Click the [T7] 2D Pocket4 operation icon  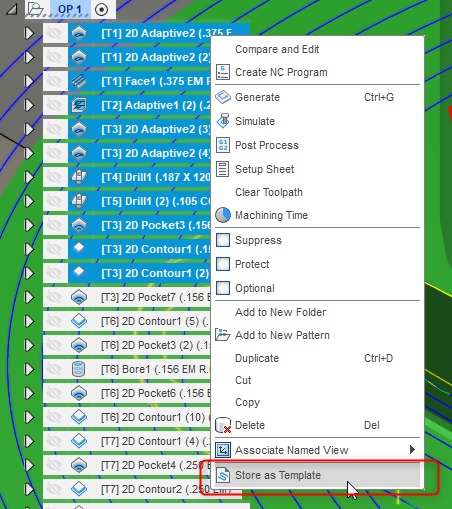[79, 465]
